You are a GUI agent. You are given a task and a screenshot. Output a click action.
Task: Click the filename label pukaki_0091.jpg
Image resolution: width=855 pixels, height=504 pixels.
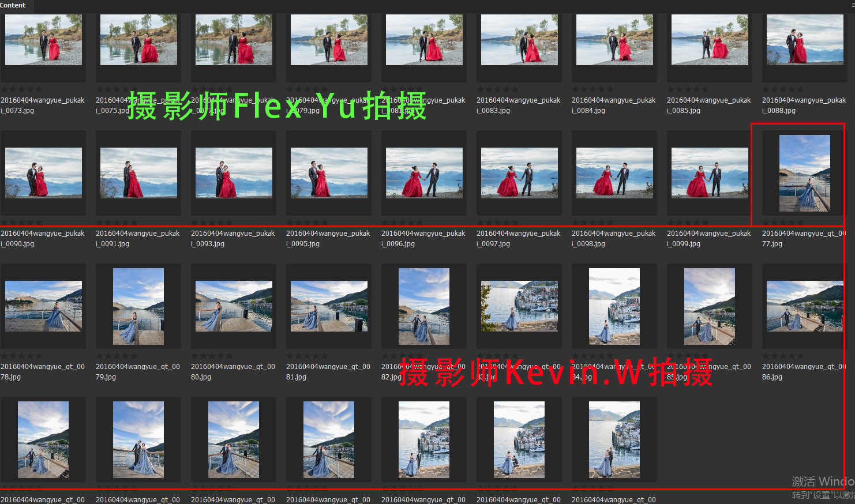(x=137, y=238)
